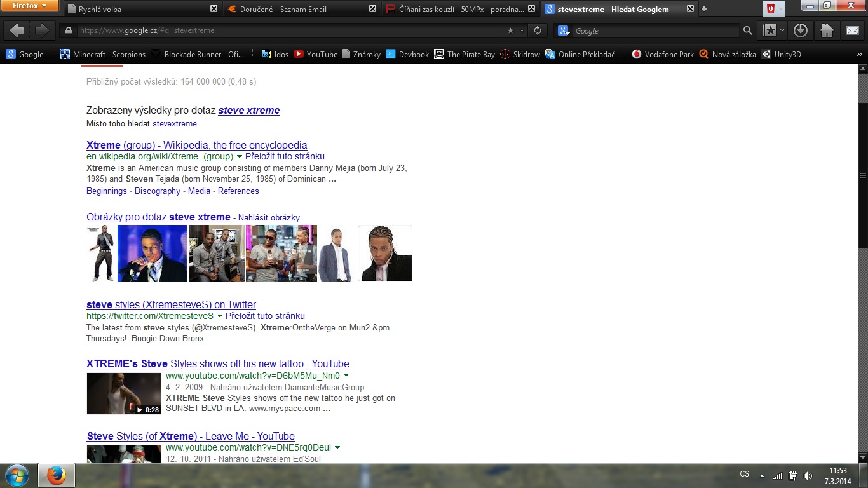
Task: Open the Unity3D bookmark
Action: [x=782, y=55]
